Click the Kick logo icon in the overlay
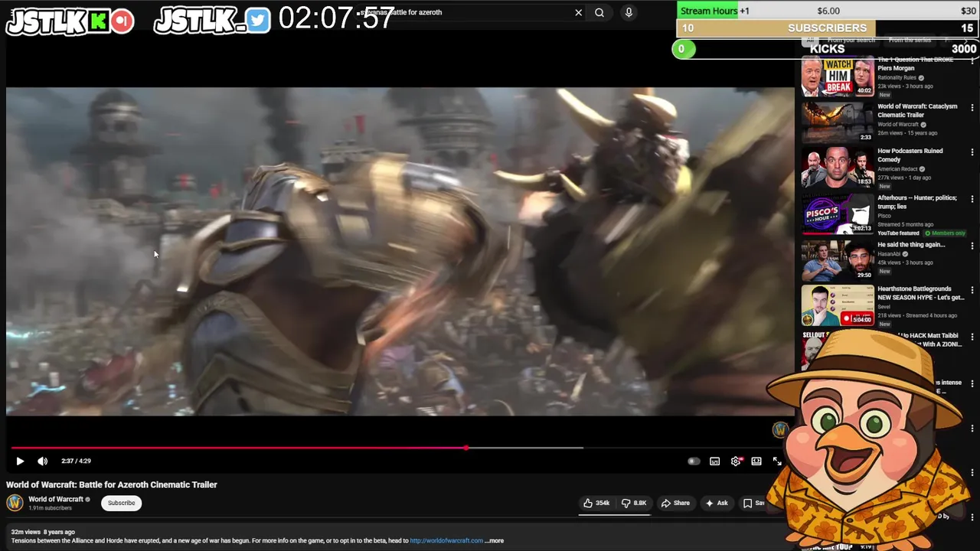 click(x=98, y=21)
